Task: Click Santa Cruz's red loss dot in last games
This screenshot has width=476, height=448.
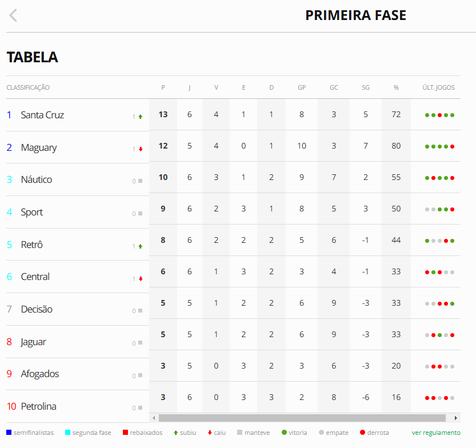Action: click(439, 115)
